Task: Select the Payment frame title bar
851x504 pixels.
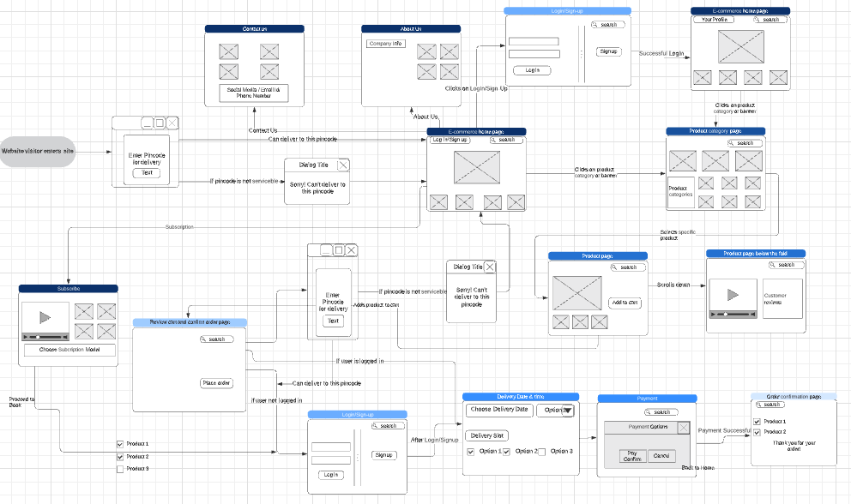Action: pos(647,399)
